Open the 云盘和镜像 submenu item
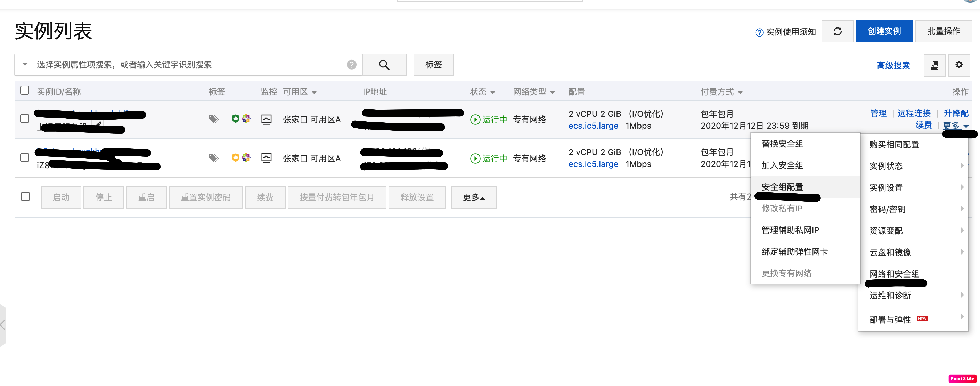Viewport: 980px width, 386px height. click(x=890, y=252)
